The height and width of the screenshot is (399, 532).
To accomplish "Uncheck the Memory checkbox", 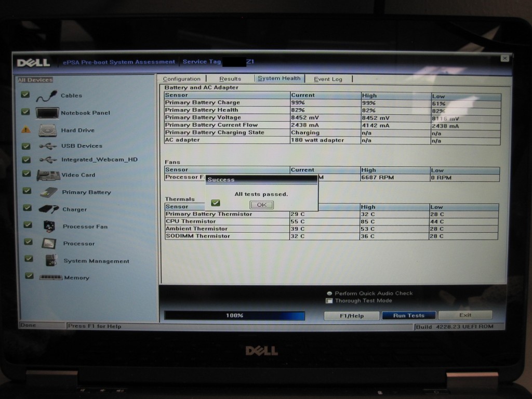I will [30, 275].
